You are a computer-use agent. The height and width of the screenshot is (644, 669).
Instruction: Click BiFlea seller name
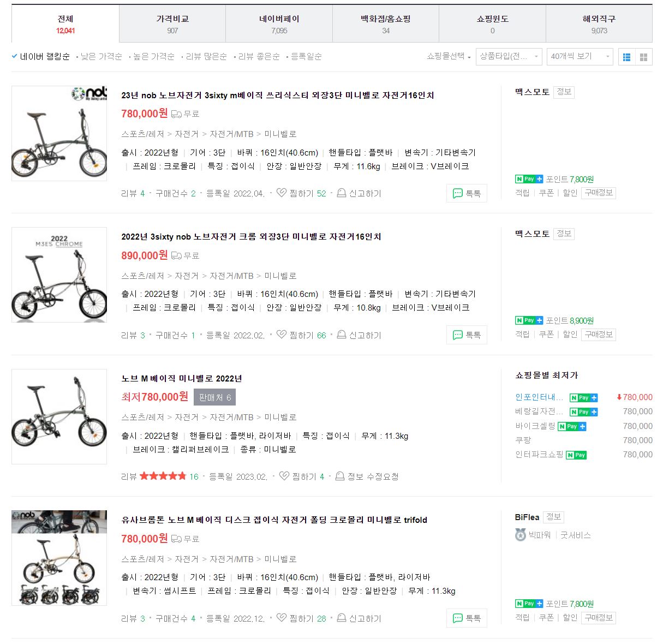[527, 517]
